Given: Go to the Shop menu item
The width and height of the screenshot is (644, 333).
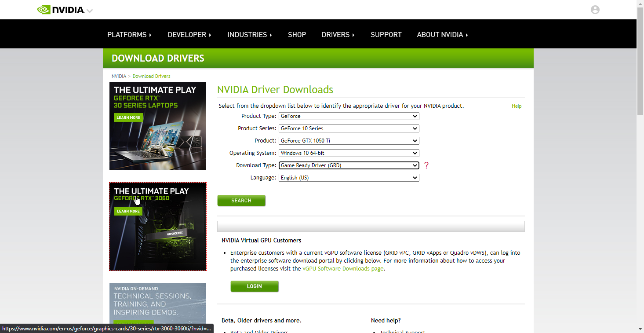Looking at the screenshot, I should pyautogui.click(x=297, y=35).
